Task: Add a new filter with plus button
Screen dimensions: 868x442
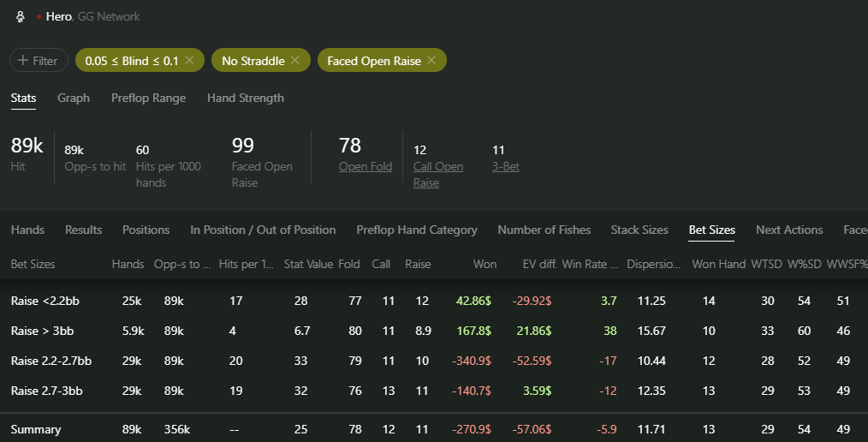Action: [39, 60]
